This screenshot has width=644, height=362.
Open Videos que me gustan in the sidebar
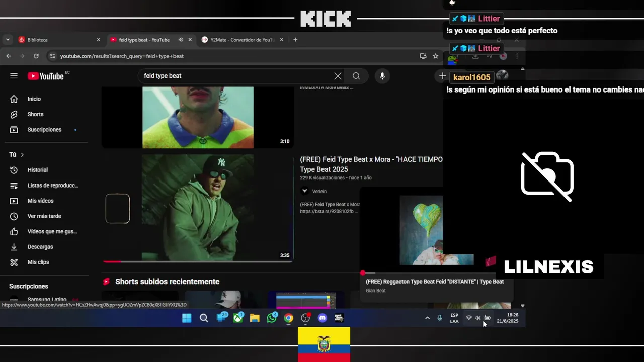click(x=52, y=231)
